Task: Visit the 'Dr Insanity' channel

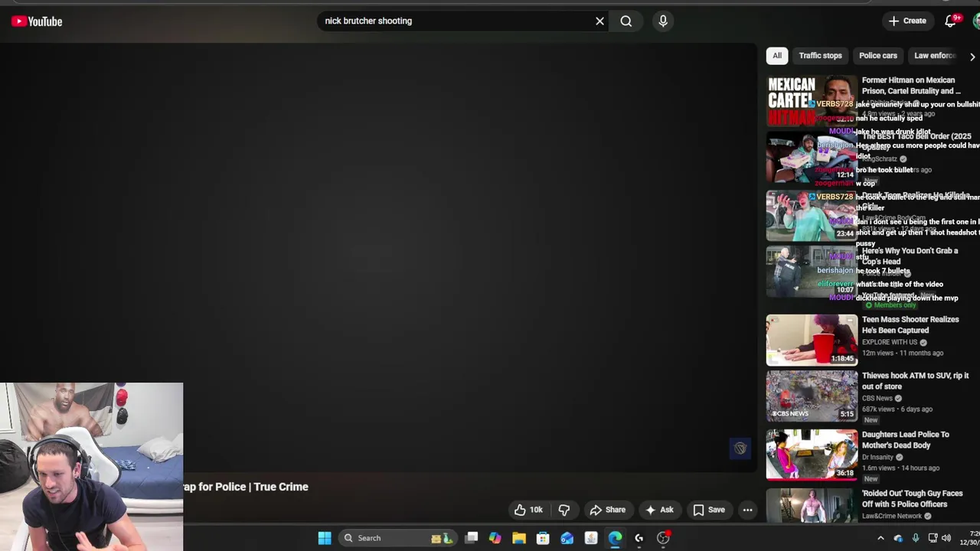Action: (878, 458)
